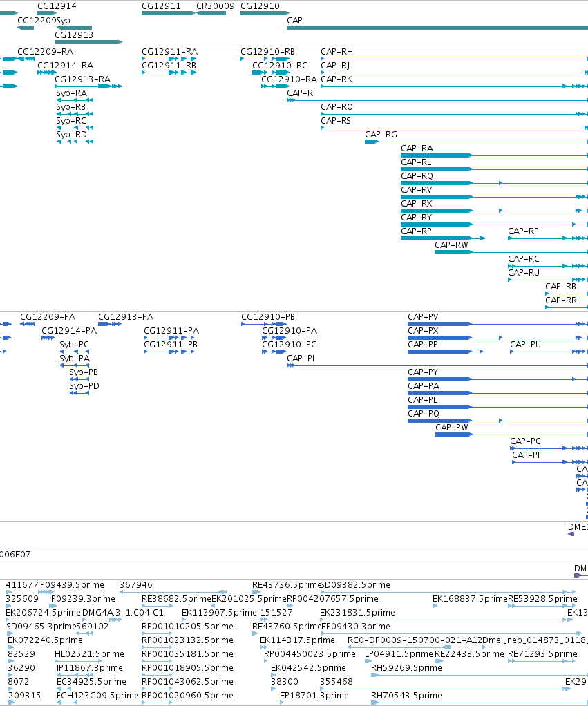
Task: Click the CAP-RU transcript label
Action: tap(524, 272)
